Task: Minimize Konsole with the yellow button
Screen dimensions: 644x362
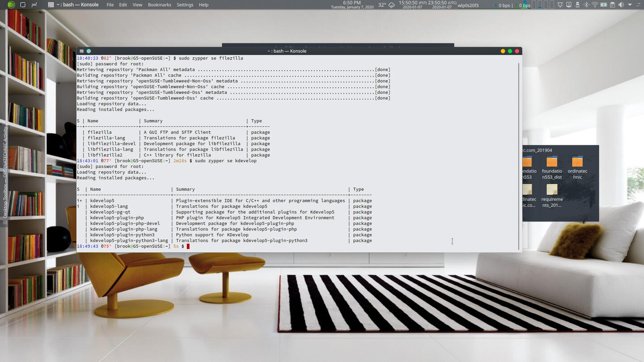Action: [503, 51]
